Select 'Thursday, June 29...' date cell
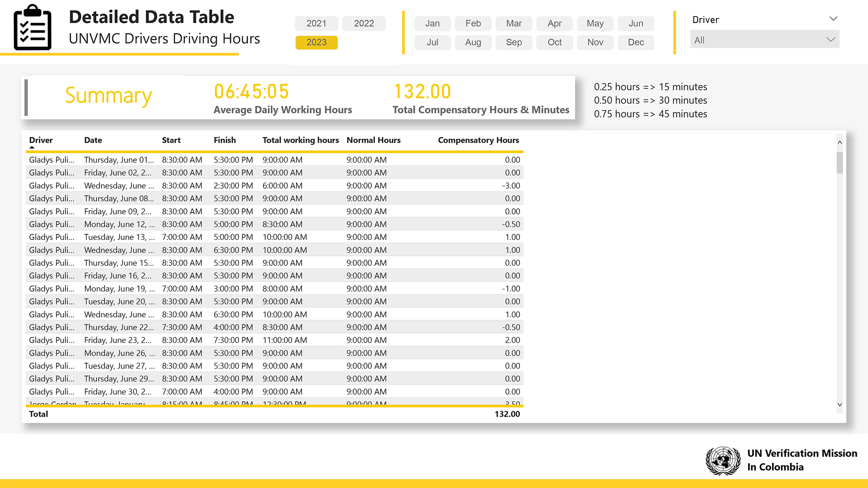Viewport: 868px width, 488px height. pos(119,379)
